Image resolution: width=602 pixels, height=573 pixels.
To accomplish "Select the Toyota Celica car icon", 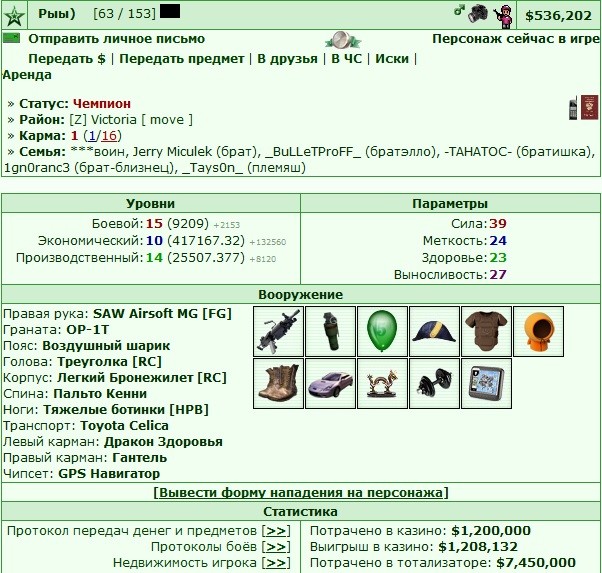I will (331, 383).
